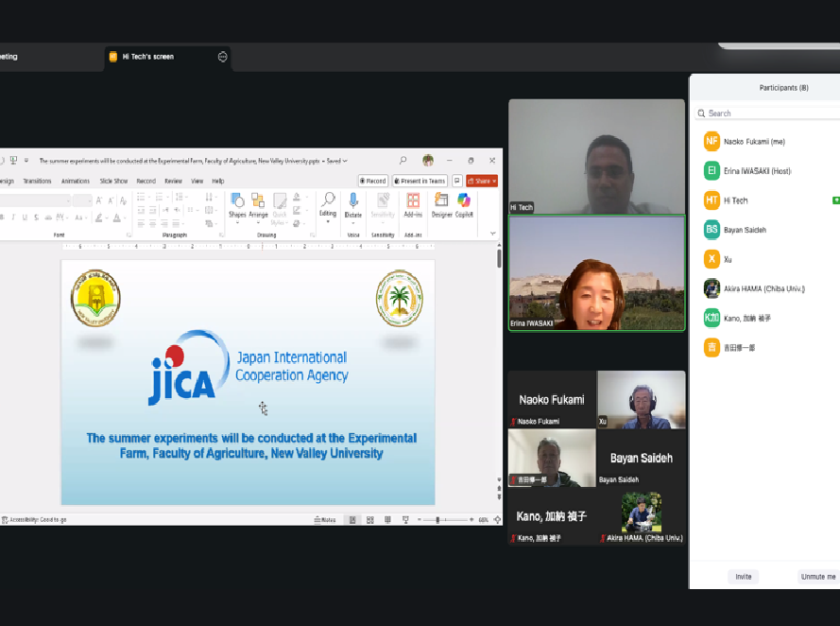Open the Transitions ribbon tab
This screenshot has width=840, height=626.
pos(37,181)
